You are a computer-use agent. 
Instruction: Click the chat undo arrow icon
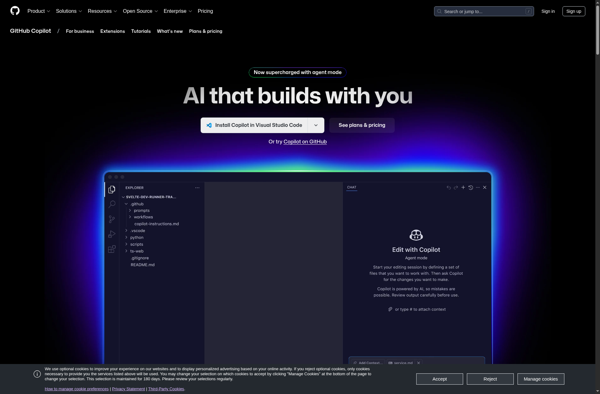pos(448,187)
